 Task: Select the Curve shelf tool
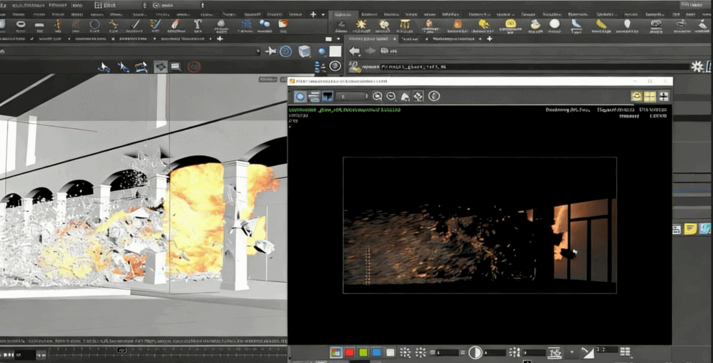coord(114,25)
